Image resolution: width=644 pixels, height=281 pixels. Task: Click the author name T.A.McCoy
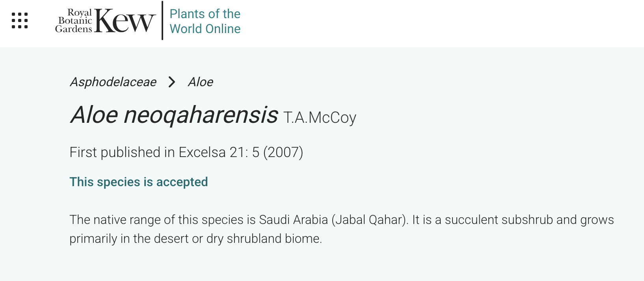pyautogui.click(x=320, y=117)
